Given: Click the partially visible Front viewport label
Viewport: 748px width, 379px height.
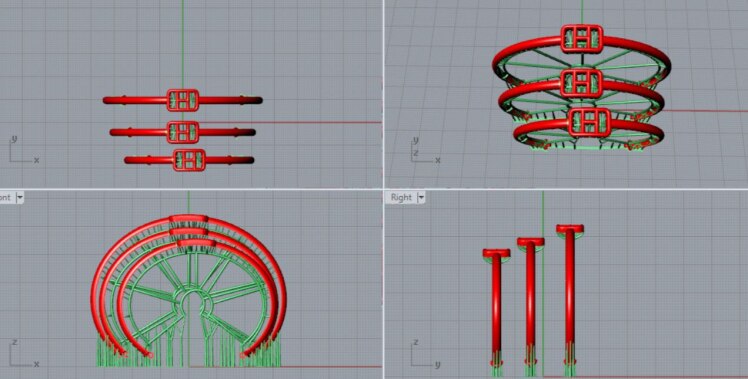Looking at the screenshot, I should pyautogui.click(x=5, y=198).
